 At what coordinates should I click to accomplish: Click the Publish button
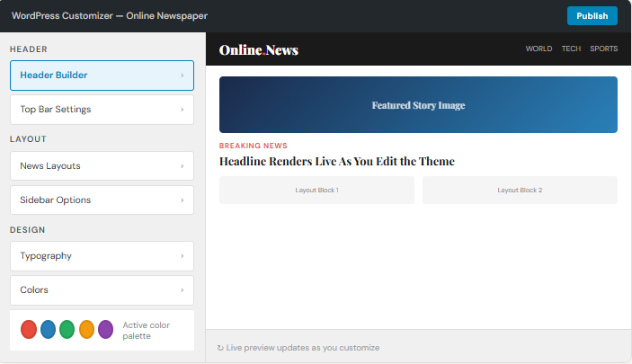[592, 15]
